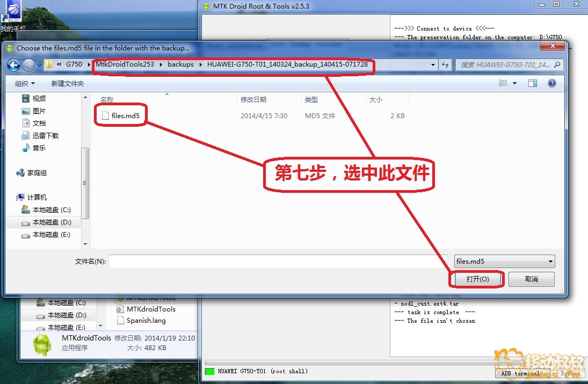Click the Android MTKdroidTools icon in Explorer details pane
The width and height of the screenshot is (588, 384).
click(42, 344)
